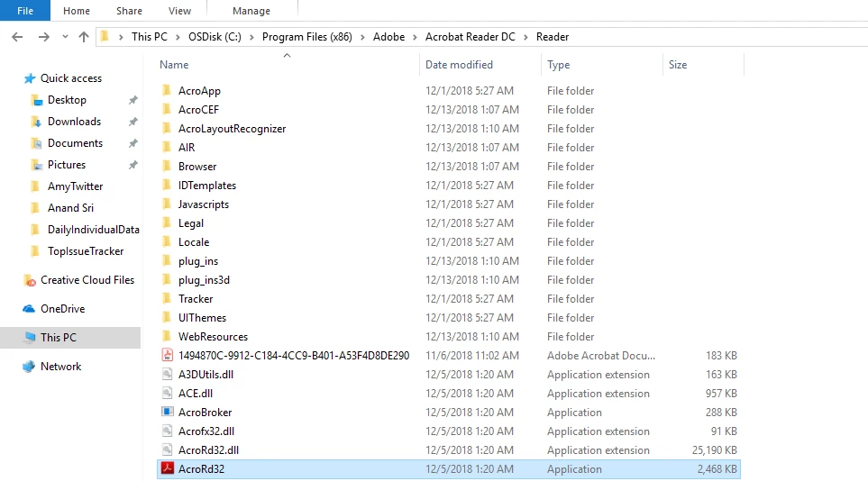Viewport: 868px width, 481px height.
Task: Select the Tracker folder
Action: pos(196,299)
